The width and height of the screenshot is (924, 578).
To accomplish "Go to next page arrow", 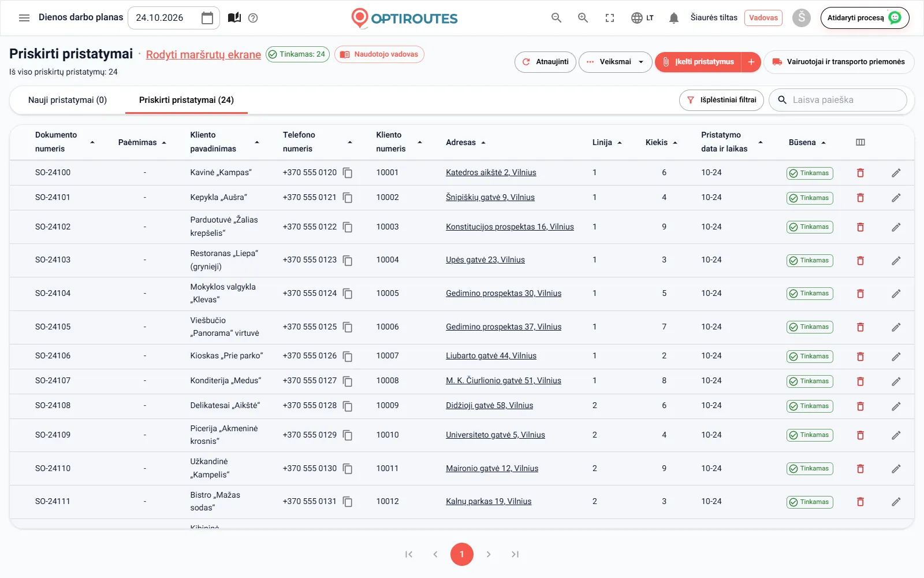I will pyautogui.click(x=489, y=554).
